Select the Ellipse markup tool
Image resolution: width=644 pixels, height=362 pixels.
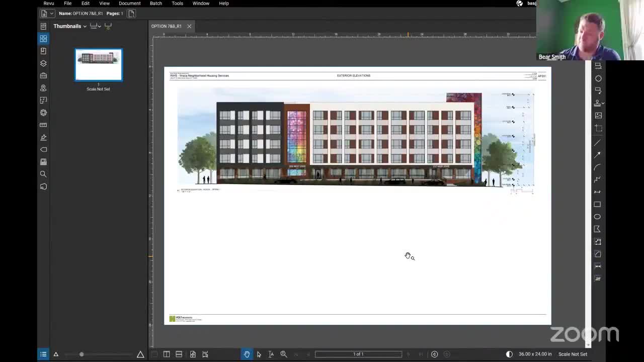point(598,217)
